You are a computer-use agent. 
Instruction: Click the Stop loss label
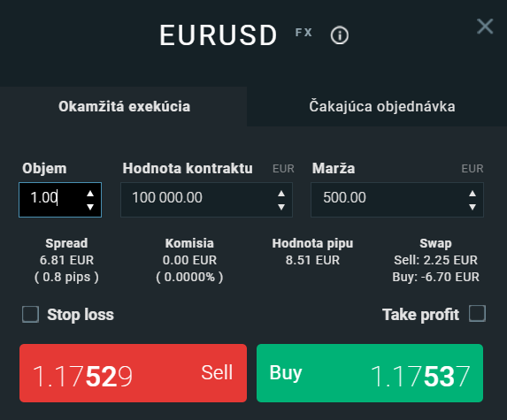point(81,315)
